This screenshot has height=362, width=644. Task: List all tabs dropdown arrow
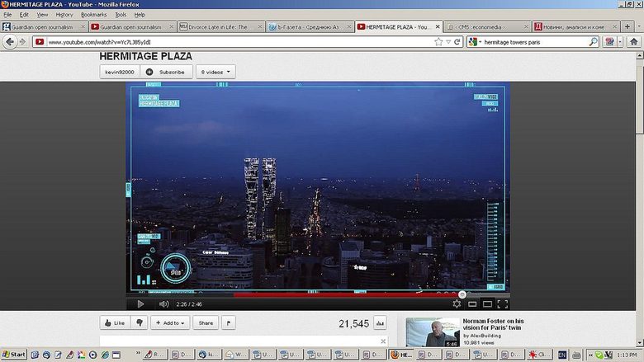pyautogui.click(x=639, y=26)
